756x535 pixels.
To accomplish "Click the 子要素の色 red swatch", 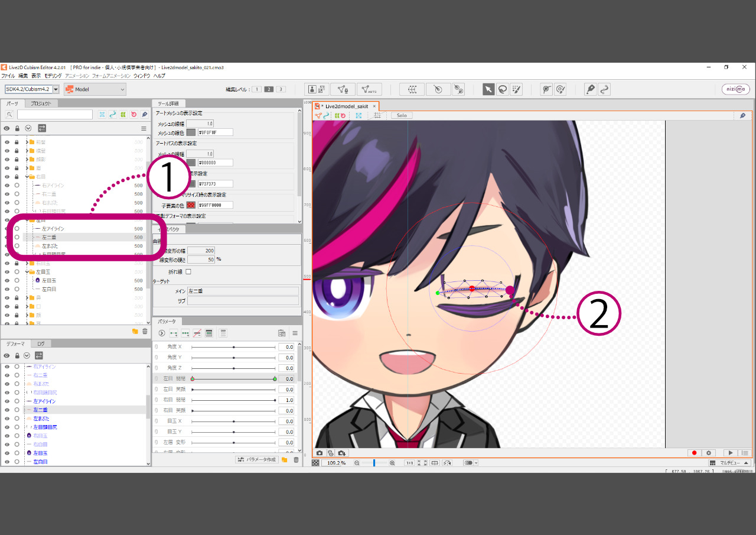I will 191,205.
